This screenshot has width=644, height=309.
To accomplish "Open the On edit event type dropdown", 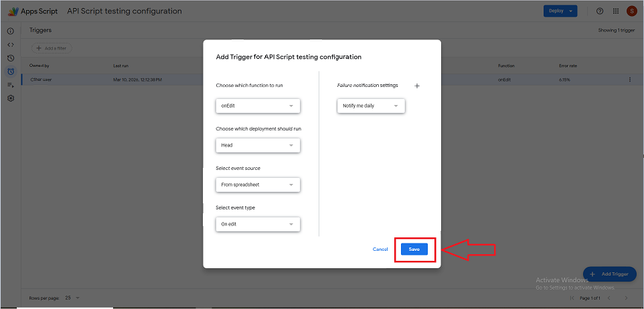I will pos(258,224).
